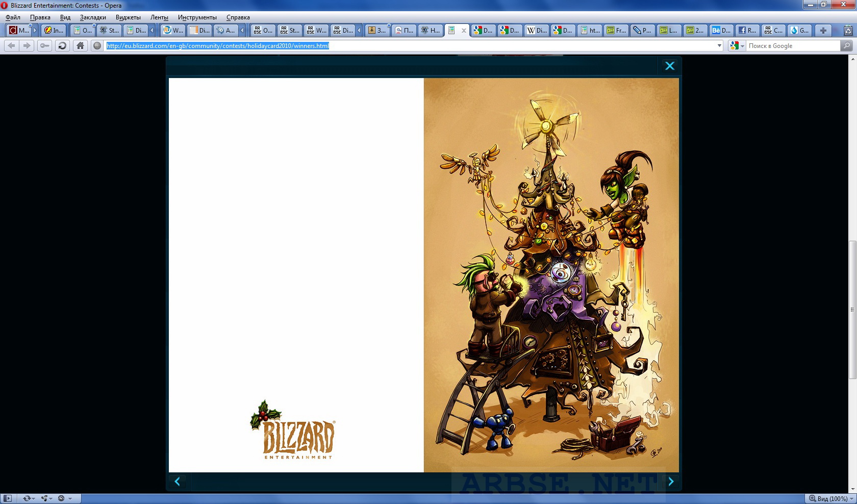The width and height of the screenshot is (857, 504).
Task: Reload the page with the refresh button
Action: [62, 45]
